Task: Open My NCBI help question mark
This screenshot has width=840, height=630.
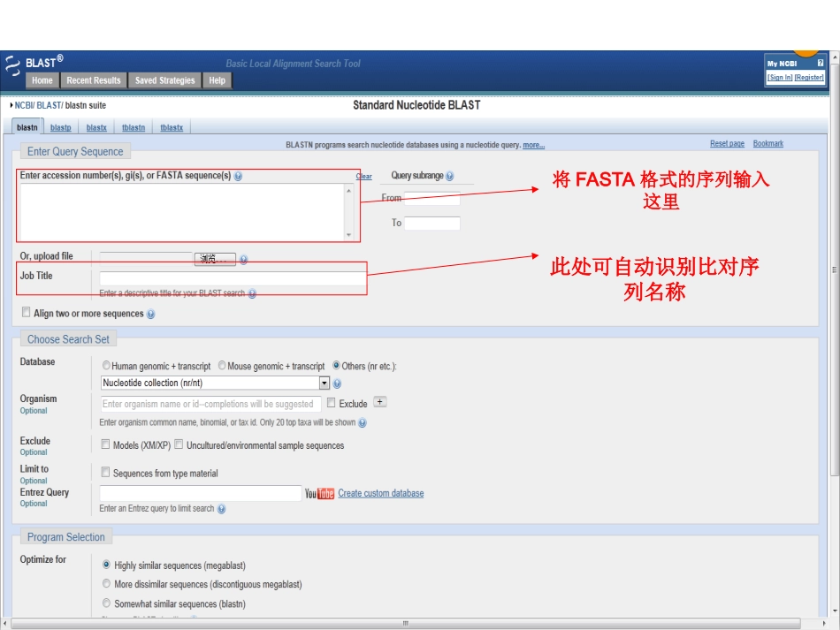Action: [x=820, y=63]
